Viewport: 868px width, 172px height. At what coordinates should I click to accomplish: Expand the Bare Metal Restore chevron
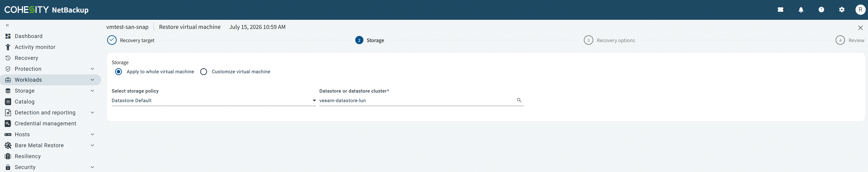[x=92, y=145]
